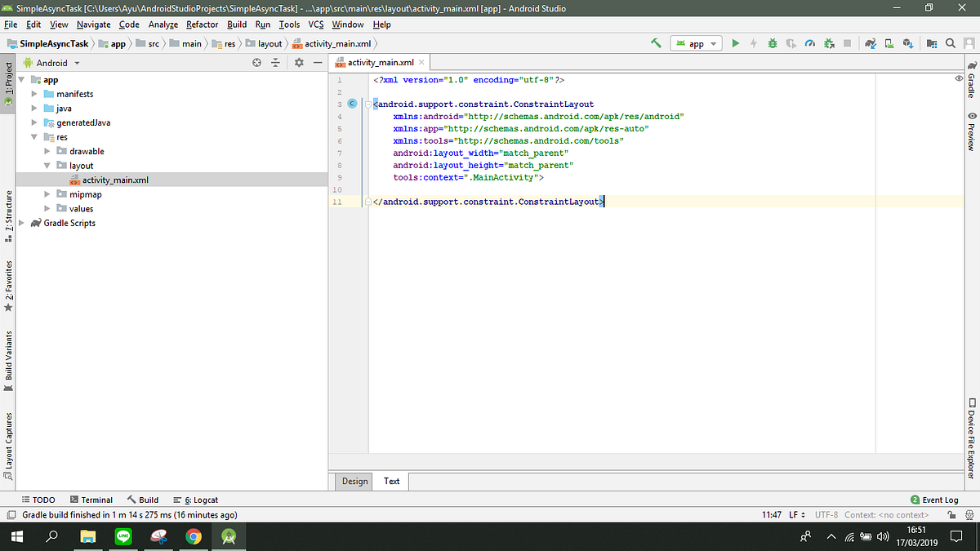Open the run configuration dropdown showing app
This screenshot has width=980, height=551.
[x=696, y=43]
